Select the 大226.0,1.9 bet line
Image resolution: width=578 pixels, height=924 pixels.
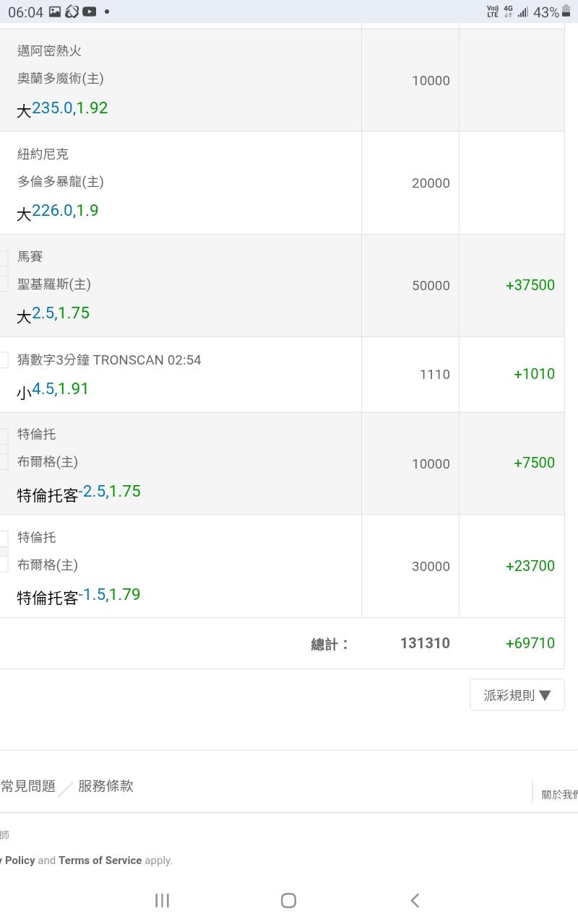[58, 211]
